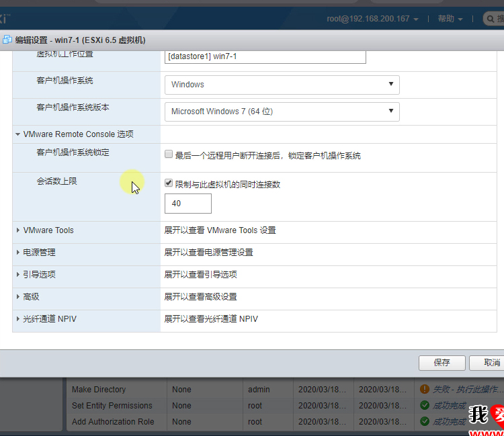Click the 会话数上限 label
Image resolution: width=504 pixels, height=436 pixels.
pyautogui.click(x=57, y=181)
